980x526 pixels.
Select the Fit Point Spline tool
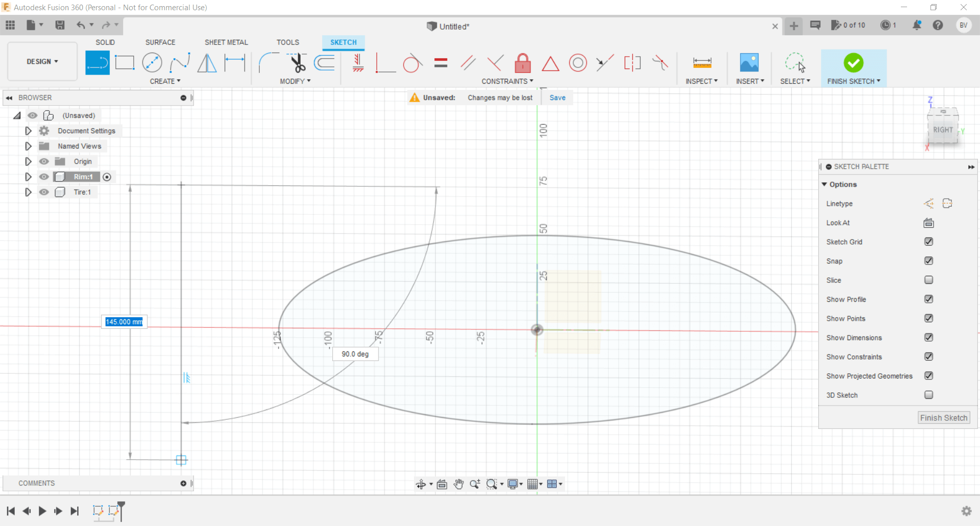tap(180, 63)
